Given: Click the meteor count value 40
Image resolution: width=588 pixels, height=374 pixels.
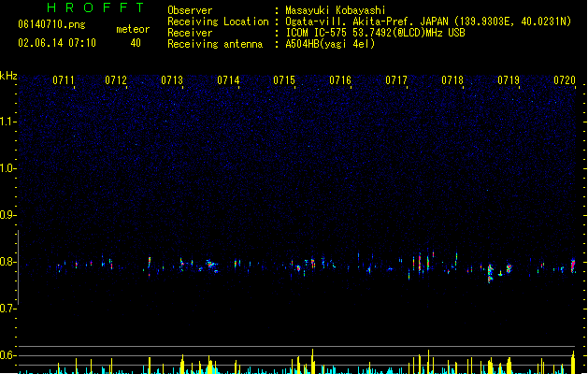Looking at the screenshot, I should coord(136,43).
